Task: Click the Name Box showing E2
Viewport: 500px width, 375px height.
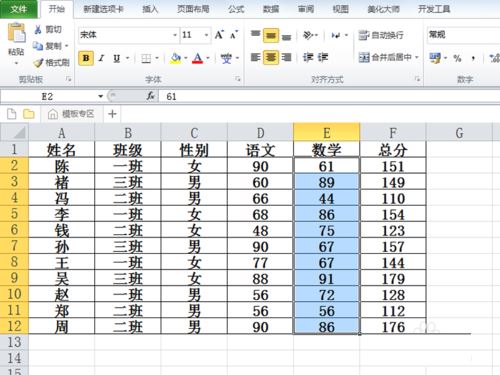Action: [48, 97]
